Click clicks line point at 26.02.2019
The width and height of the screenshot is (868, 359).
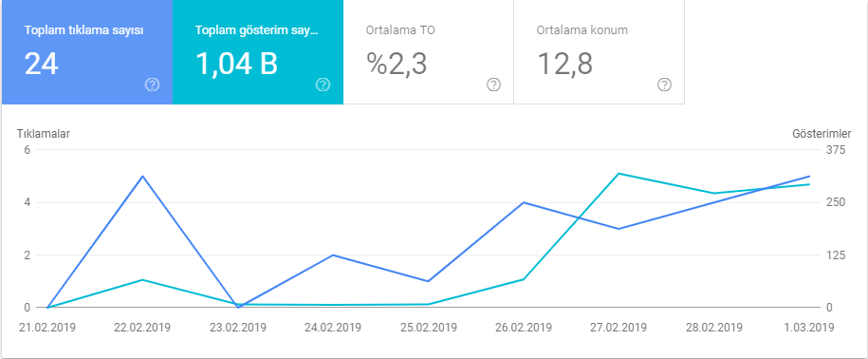(x=524, y=202)
